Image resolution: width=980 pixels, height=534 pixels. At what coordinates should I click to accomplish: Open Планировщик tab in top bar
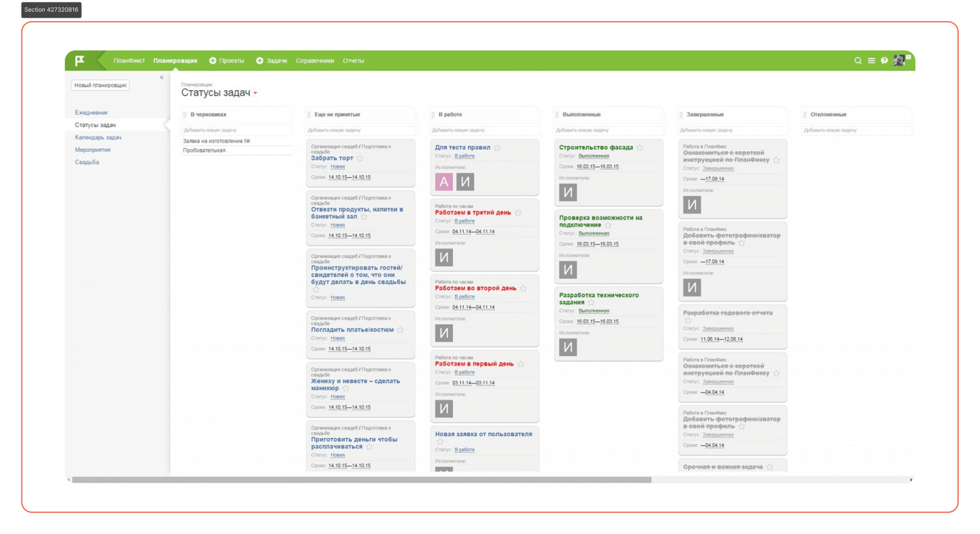coord(175,61)
